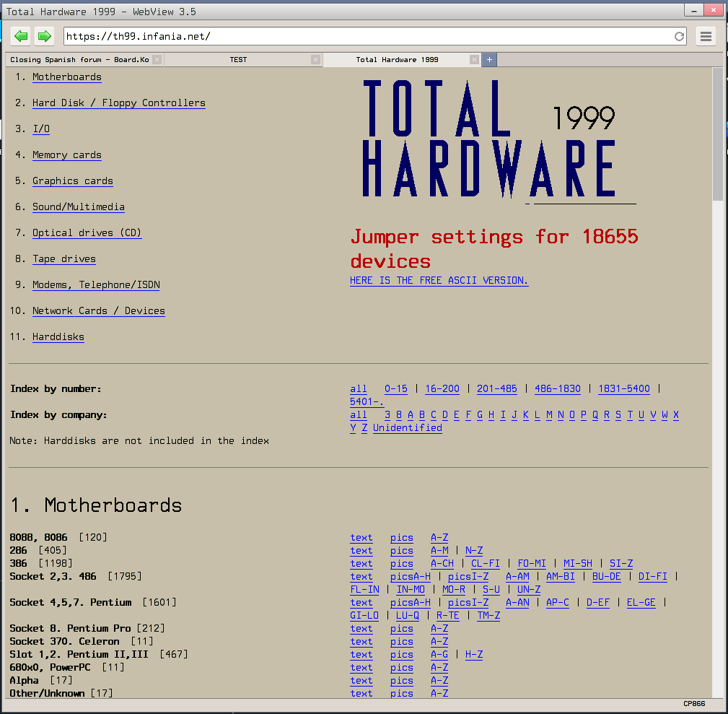
Task: Open a new tab with the plus button
Action: 489,60
